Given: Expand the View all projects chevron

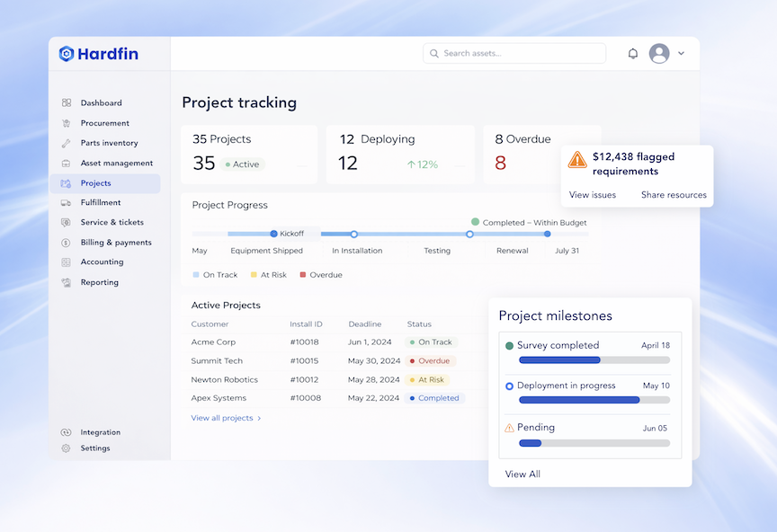Looking at the screenshot, I should click(261, 418).
